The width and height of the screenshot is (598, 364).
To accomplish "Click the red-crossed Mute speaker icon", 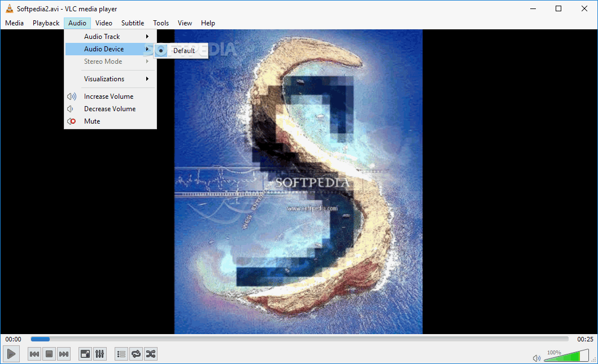I will [71, 121].
